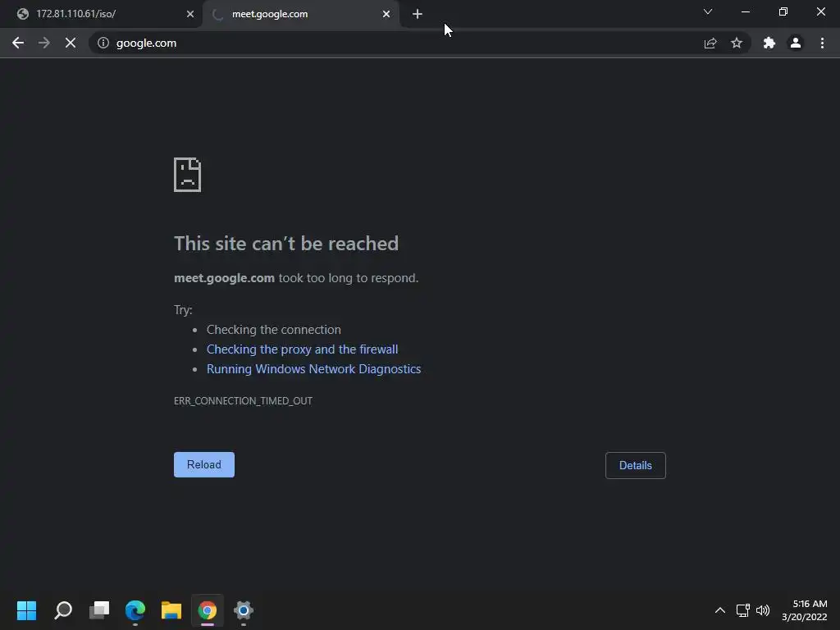The image size is (840, 630).
Task: Go back to the previous page
Action: 18,43
